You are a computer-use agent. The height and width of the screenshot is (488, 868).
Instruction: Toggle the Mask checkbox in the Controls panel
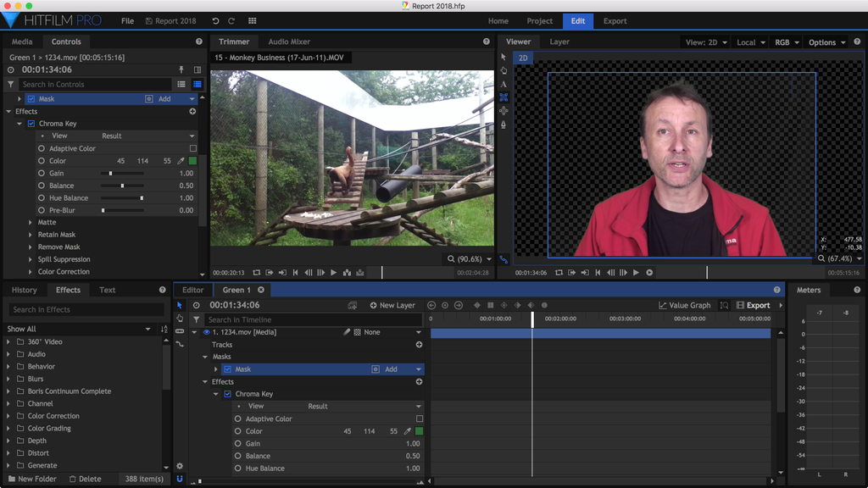coord(31,98)
